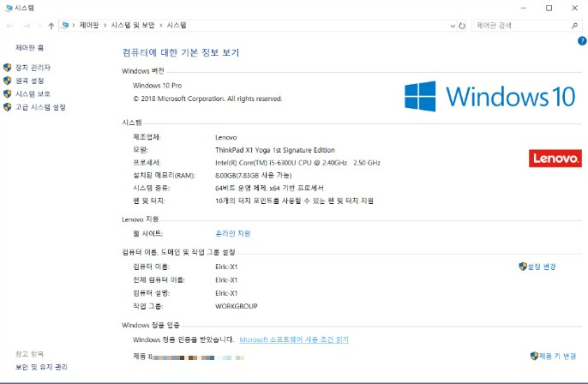Read Microsoft Software License Terms link

tap(294, 339)
